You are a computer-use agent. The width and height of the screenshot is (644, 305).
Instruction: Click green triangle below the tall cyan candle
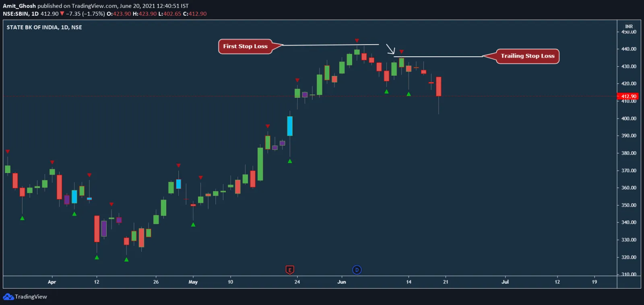(290, 161)
